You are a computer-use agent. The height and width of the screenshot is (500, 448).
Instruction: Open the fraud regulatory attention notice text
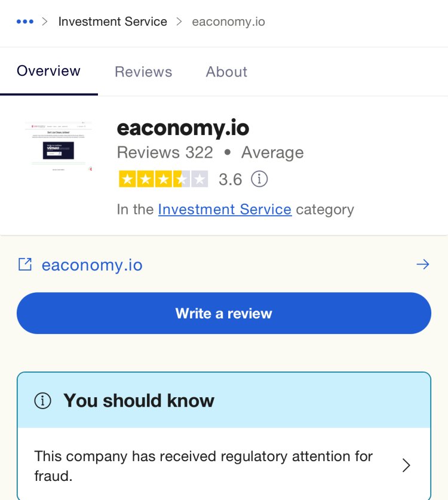pos(204,466)
